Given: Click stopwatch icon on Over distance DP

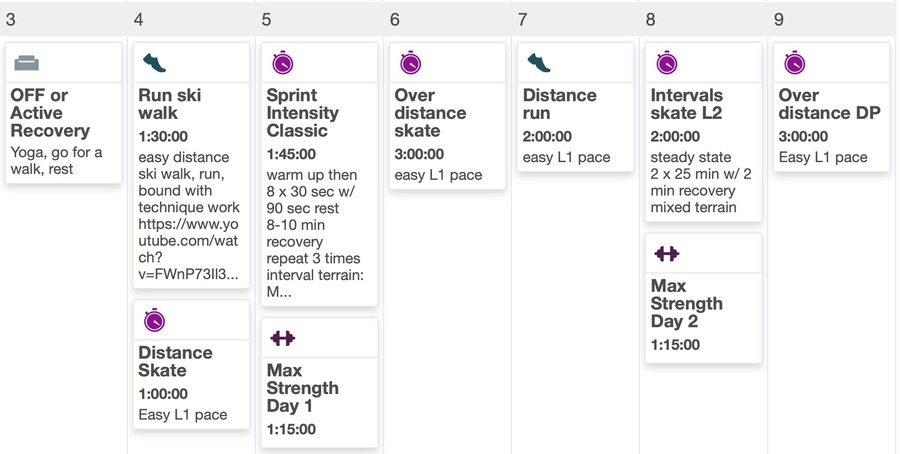Looking at the screenshot, I should (794, 63).
